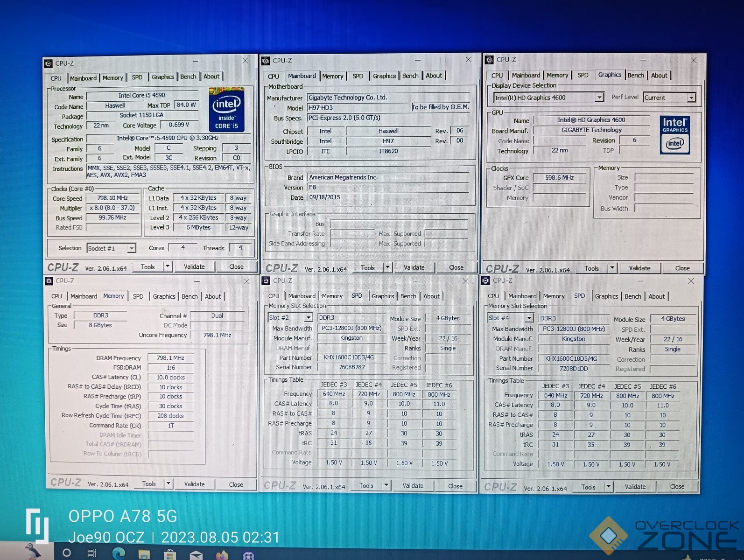The image size is (744, 560).
Task: Expand the Tools arrow in the Slot #4 SPD window
Action: click(608, 487)
